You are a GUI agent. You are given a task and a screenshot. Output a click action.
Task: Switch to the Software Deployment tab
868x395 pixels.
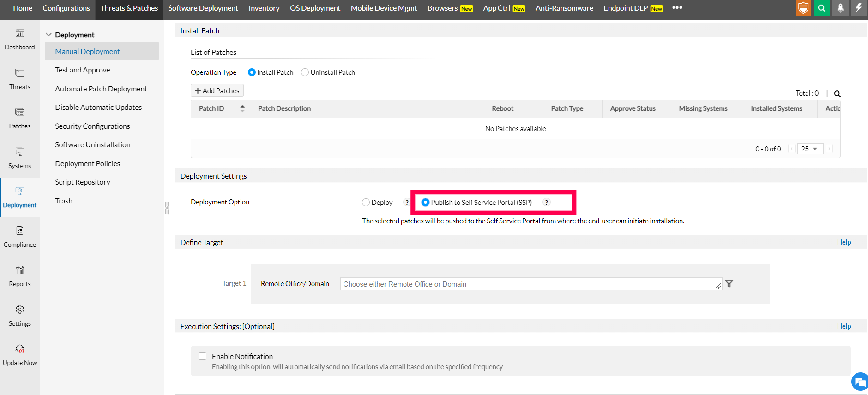(203, 8)
